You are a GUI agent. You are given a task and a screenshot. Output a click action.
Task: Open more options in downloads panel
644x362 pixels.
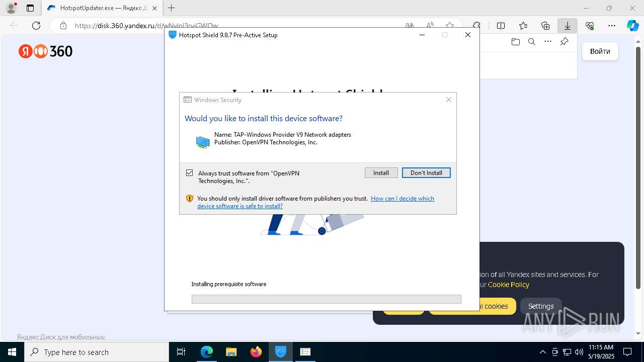(548, 42)
